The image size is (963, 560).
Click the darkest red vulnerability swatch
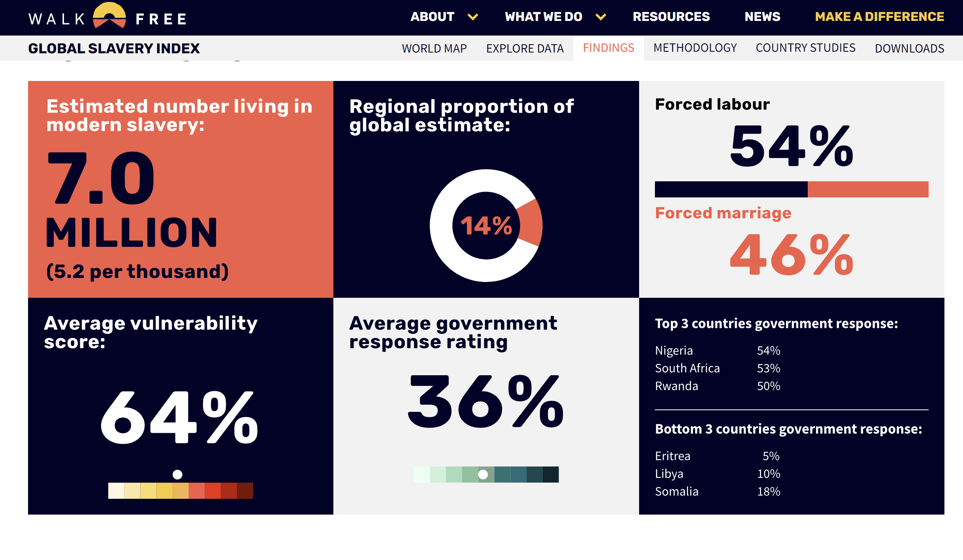tap(245, 491)
